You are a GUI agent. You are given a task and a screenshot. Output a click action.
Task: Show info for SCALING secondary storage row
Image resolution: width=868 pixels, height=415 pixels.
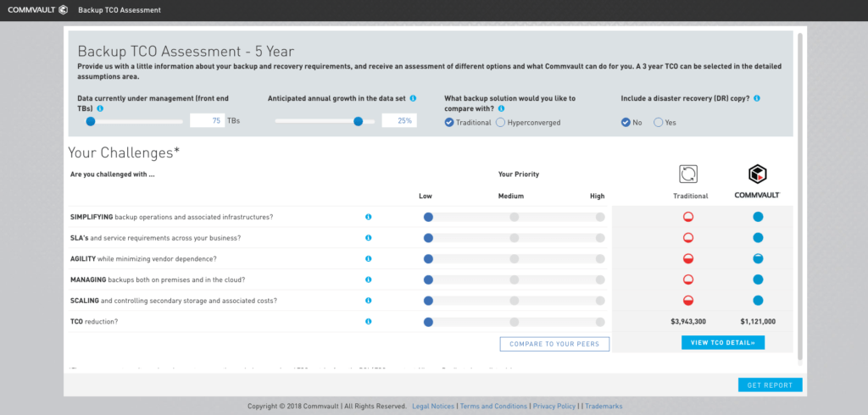369,301
